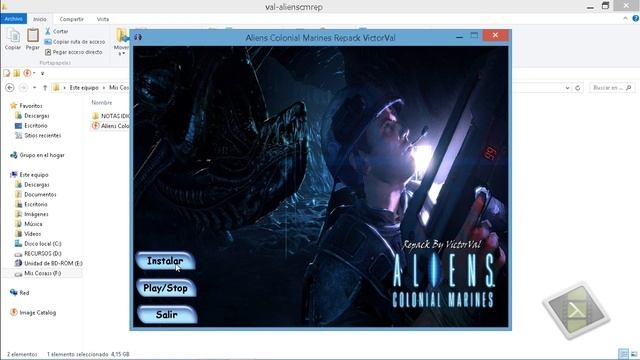Switch to the Vista ribbon tab

point(103,19)
